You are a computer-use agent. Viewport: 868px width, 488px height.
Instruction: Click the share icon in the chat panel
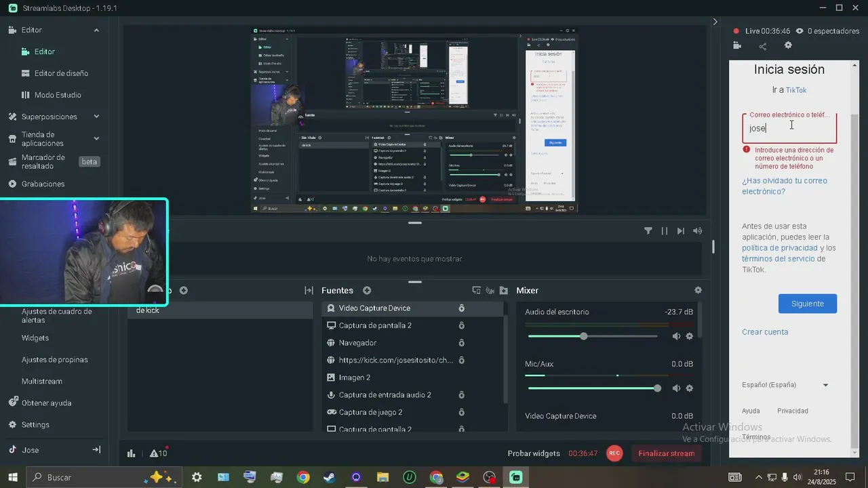[763, 46]
